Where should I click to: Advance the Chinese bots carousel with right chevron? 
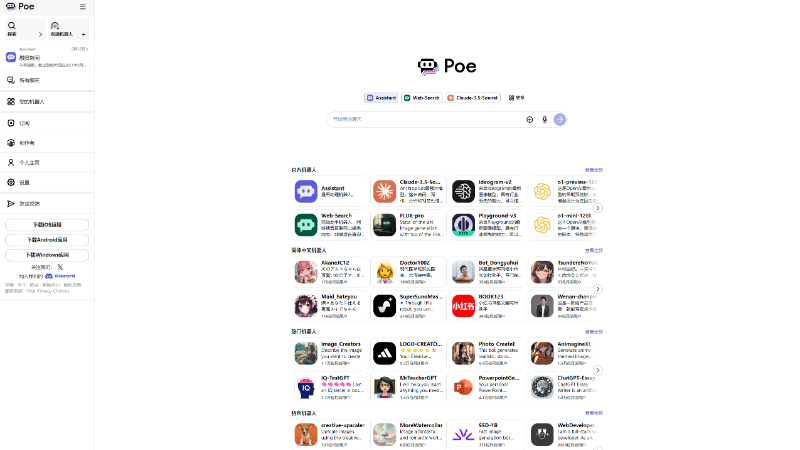pos(597,289)
